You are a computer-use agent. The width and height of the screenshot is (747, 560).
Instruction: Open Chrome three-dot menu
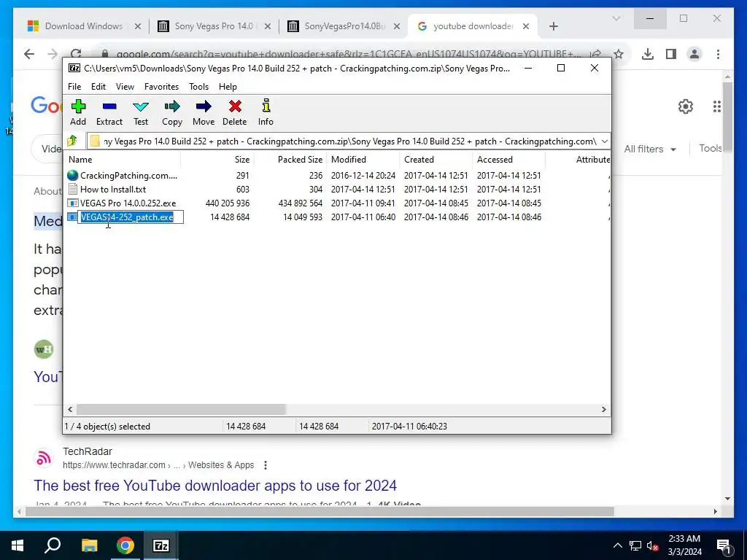[718, 54]
